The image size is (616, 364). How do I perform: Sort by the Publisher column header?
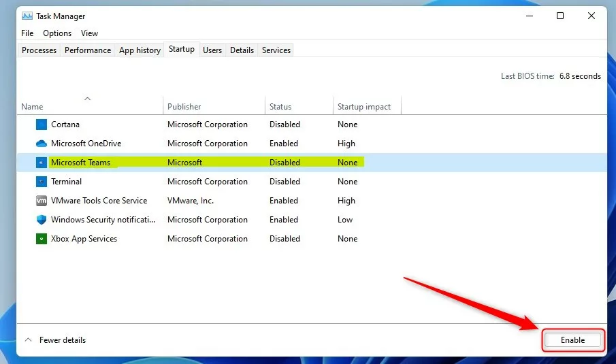tap(184, 107)
